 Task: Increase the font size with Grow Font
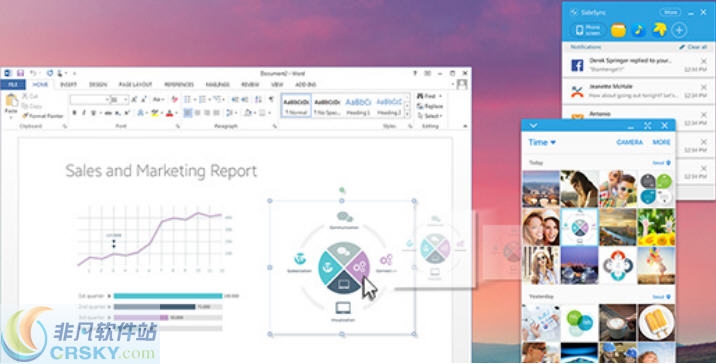pos(134,100)
